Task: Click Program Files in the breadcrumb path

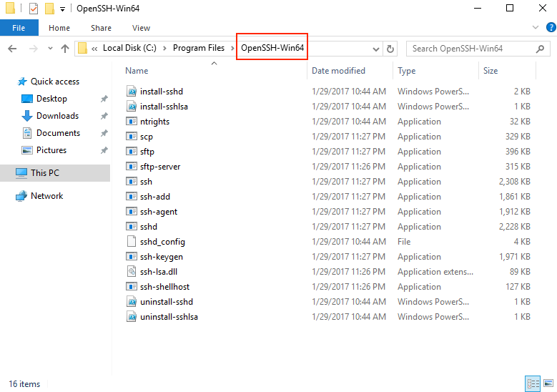Action: (198, 49)
